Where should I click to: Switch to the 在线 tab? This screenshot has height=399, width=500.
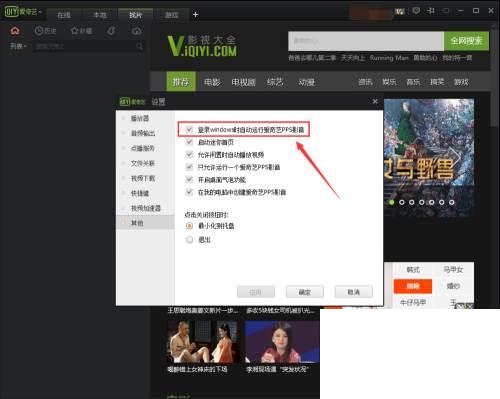[64, 15]
